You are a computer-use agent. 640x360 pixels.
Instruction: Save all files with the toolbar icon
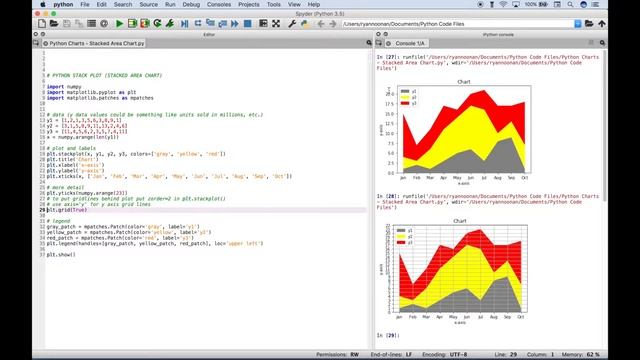coord(79,24)
